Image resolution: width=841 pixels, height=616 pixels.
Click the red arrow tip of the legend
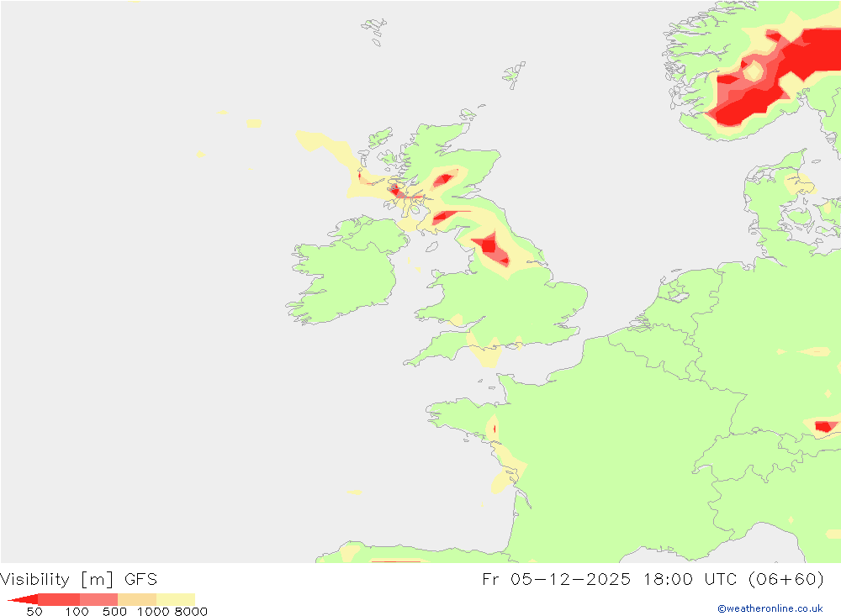[22, 599]
